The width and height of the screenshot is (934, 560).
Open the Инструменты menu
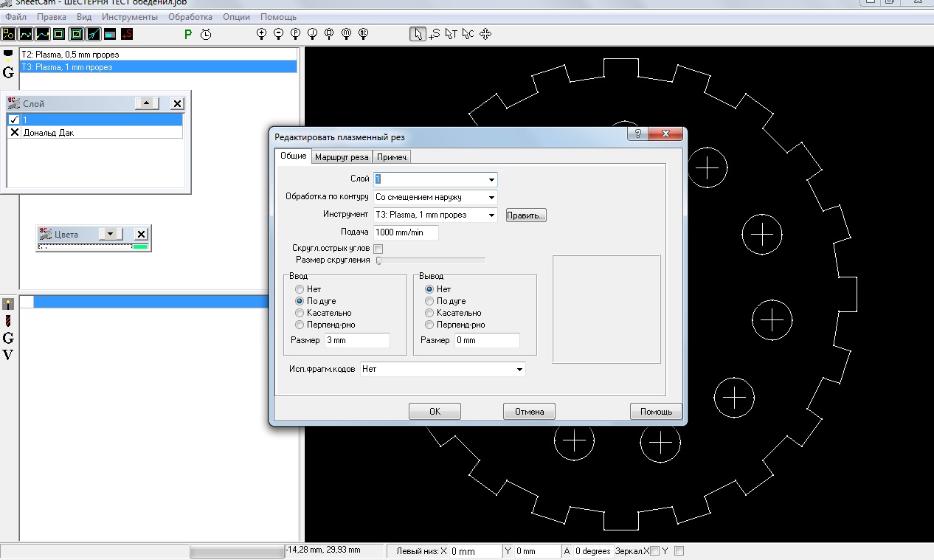click(130, 16)
